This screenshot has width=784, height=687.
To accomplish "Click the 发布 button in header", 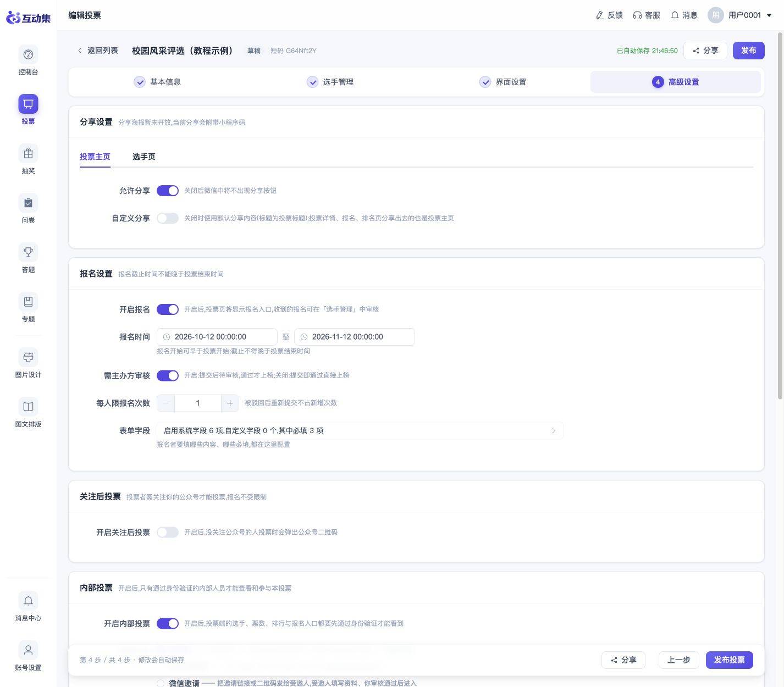I will (749, 51).
